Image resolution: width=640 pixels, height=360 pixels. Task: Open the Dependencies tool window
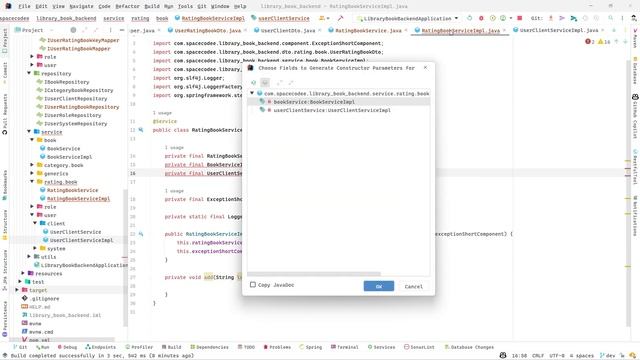pyautogui.click(x=209, y=347)
